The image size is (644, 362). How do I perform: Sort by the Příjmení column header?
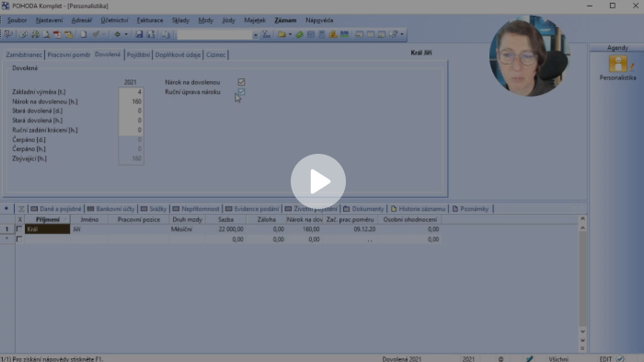pos(47,219)
